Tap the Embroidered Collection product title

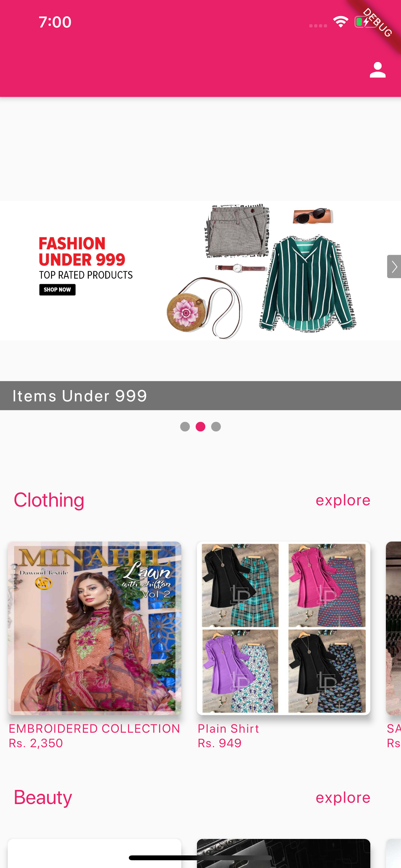94,728
